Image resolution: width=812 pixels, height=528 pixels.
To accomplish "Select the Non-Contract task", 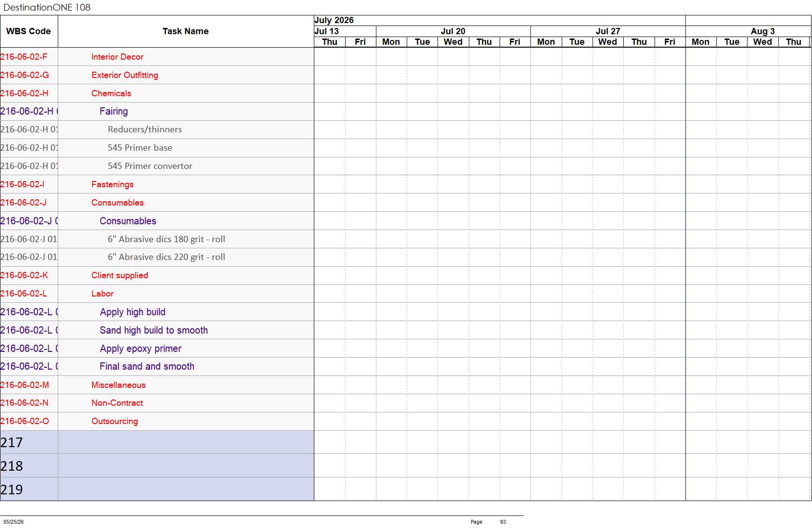I will pyautogui.click(x=117, y=403).
